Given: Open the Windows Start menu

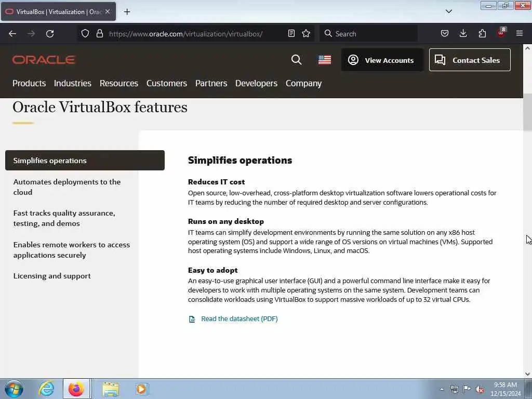Looking at the screenshot, I should click(14, 389).
